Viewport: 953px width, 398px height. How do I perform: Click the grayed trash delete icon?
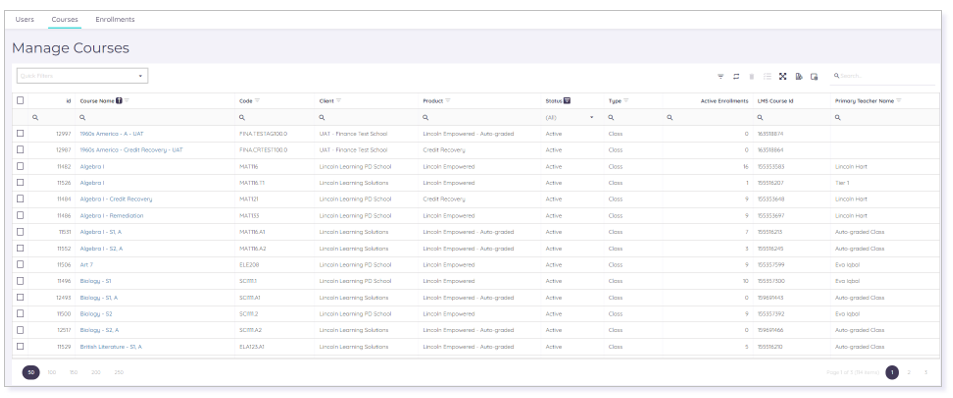[752, 77]
